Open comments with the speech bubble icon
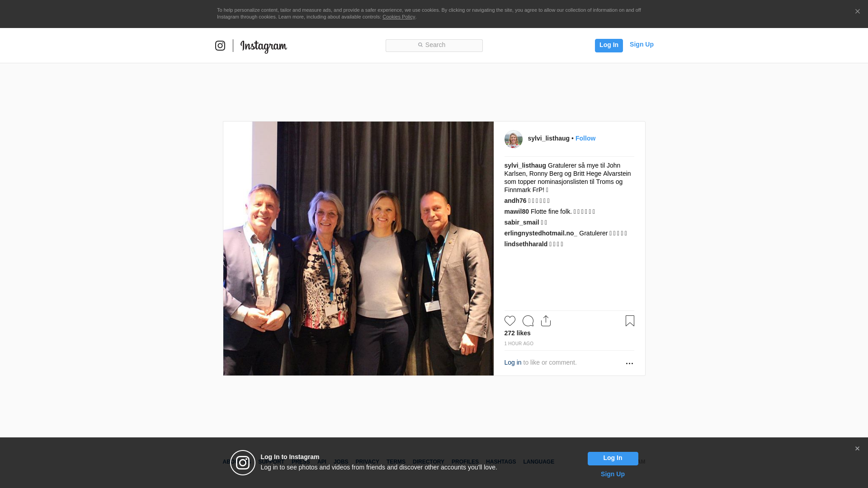Screen dimensions: 868x488 [528, 321]
